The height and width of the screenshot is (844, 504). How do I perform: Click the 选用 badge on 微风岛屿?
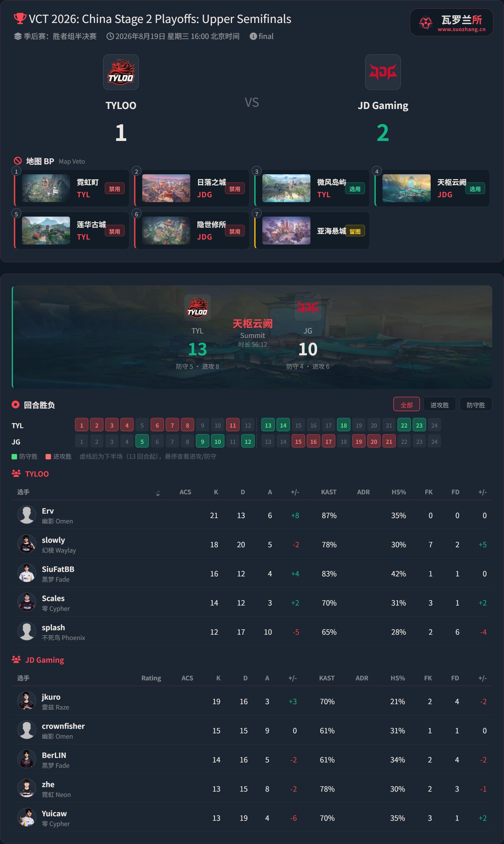(355, 189)
